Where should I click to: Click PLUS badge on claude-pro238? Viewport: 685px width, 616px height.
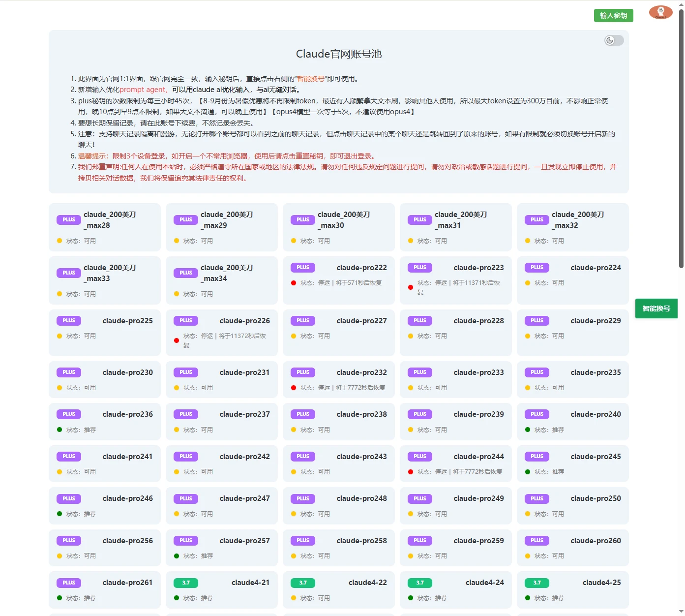(303, 414)
